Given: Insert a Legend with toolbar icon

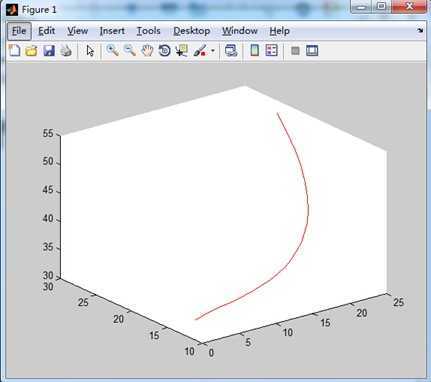Looking at the screenshot, I should click(x=272, y=51).
